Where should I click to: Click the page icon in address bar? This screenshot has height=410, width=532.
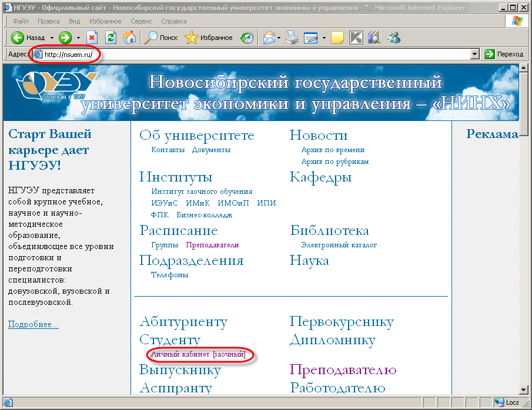pyautogui.click(x=38, y=54)
